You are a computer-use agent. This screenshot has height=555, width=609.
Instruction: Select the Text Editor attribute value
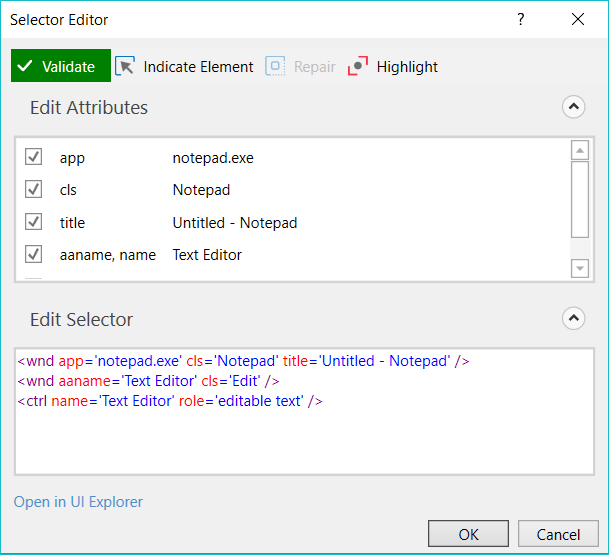(207, 255)
